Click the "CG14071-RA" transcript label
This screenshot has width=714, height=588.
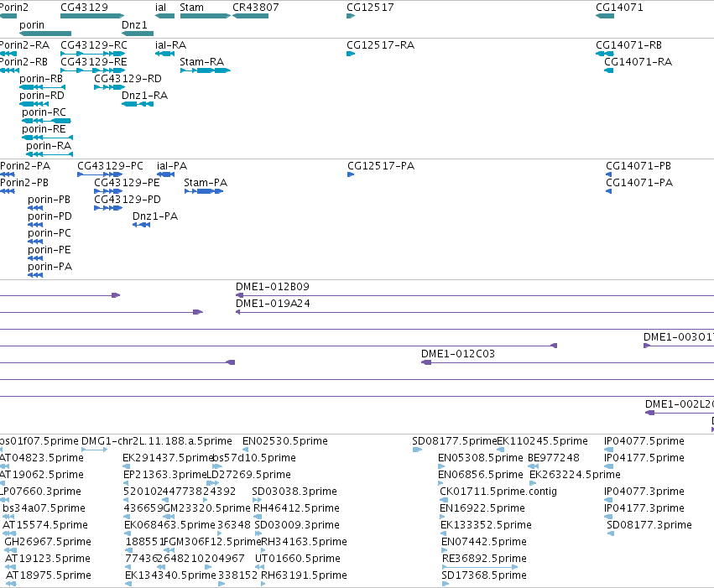coord(638,62)
